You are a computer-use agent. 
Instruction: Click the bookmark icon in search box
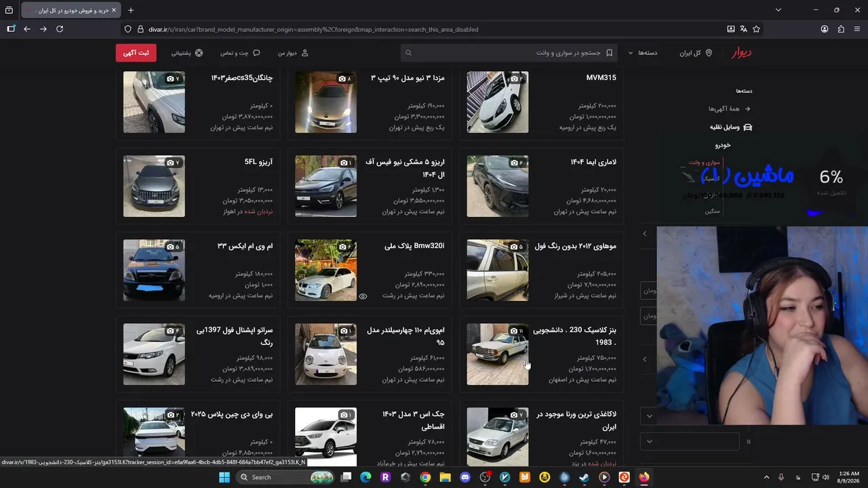[609, 53]
